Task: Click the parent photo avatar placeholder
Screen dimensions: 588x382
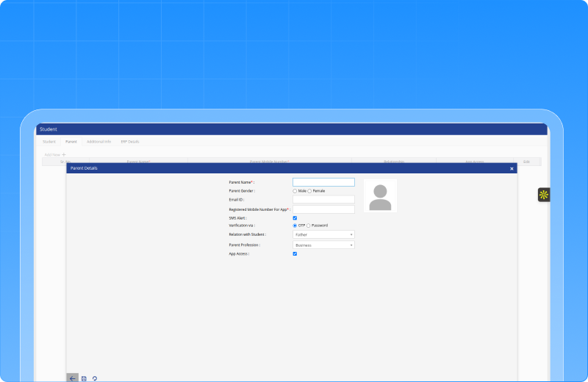Action: click(x=380, y=196)
